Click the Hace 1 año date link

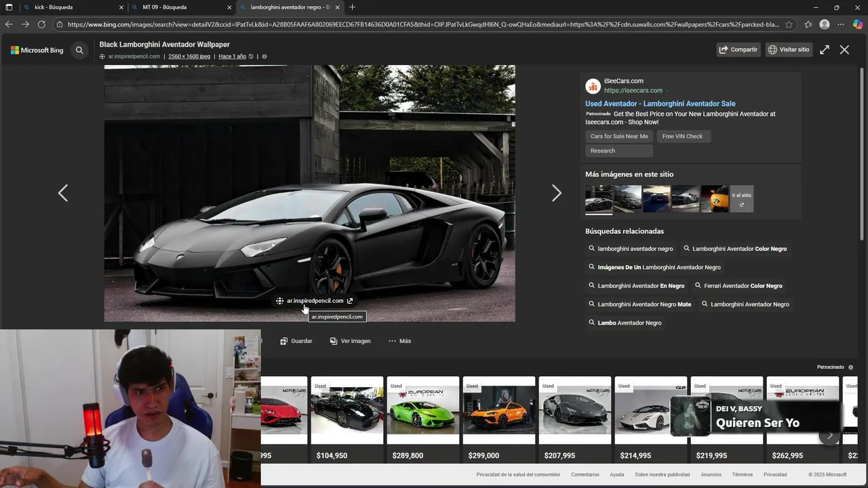pyautogui.click(x=232, y=56)
